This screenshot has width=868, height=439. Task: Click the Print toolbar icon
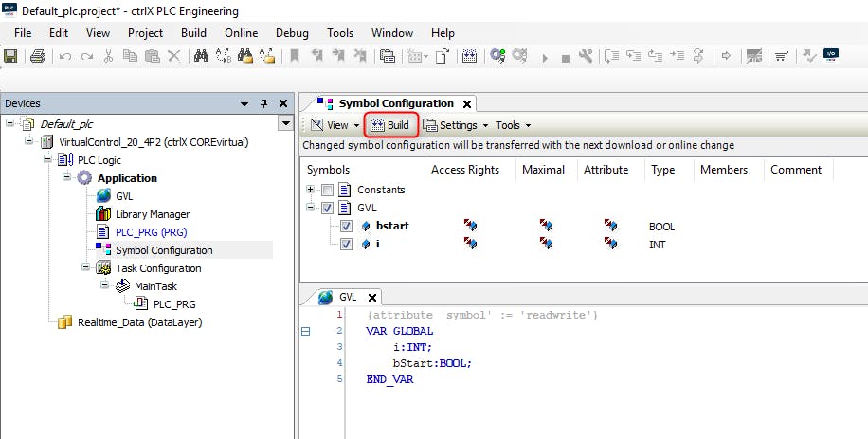[x=37, y=56]
